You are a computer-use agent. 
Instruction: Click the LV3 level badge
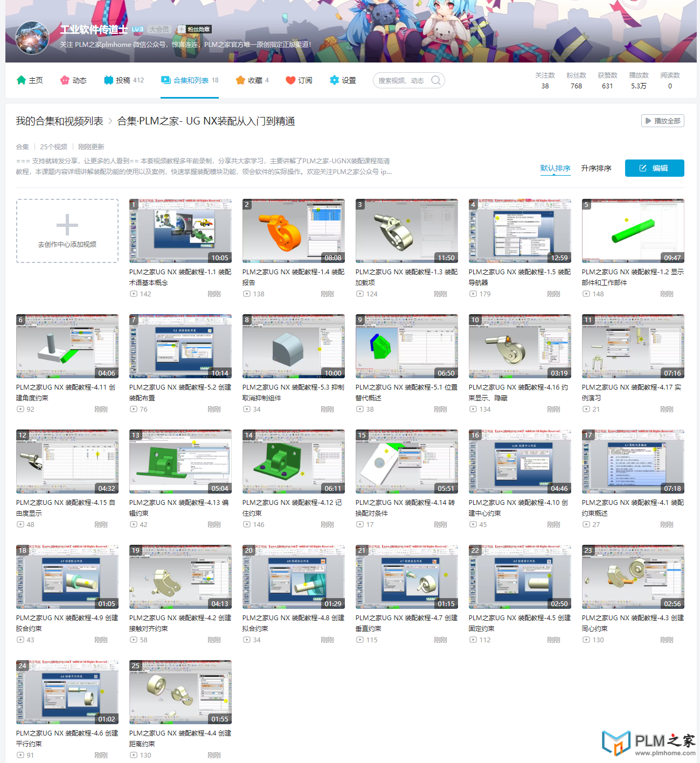(x=137, y=29)
